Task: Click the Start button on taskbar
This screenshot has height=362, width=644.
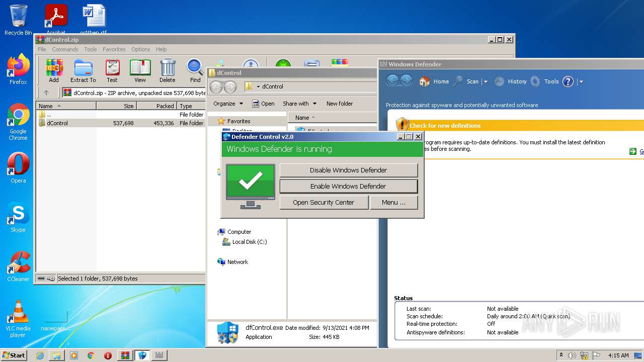Action: coord(14,355)
